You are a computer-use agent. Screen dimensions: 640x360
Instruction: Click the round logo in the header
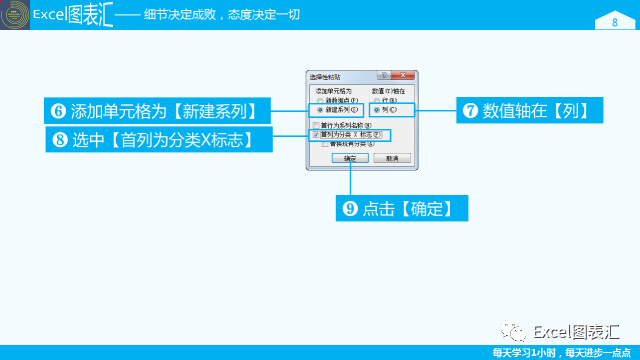[x=15, y=15]
